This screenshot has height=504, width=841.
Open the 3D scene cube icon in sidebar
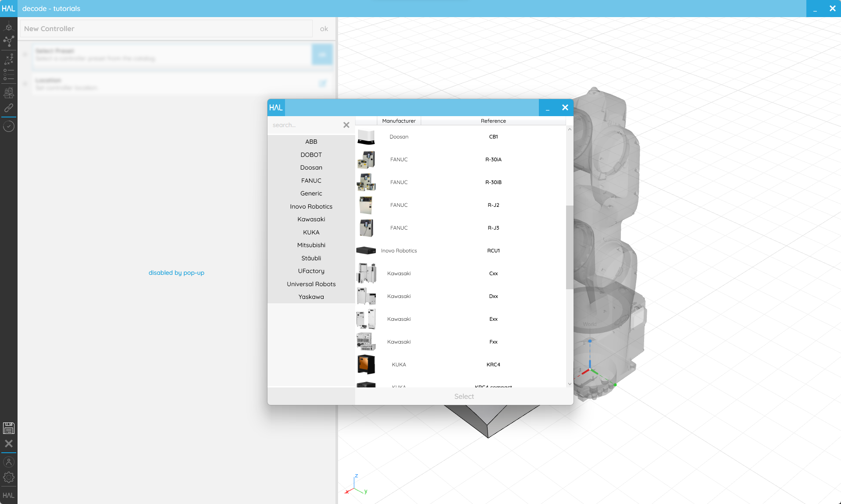9,27
